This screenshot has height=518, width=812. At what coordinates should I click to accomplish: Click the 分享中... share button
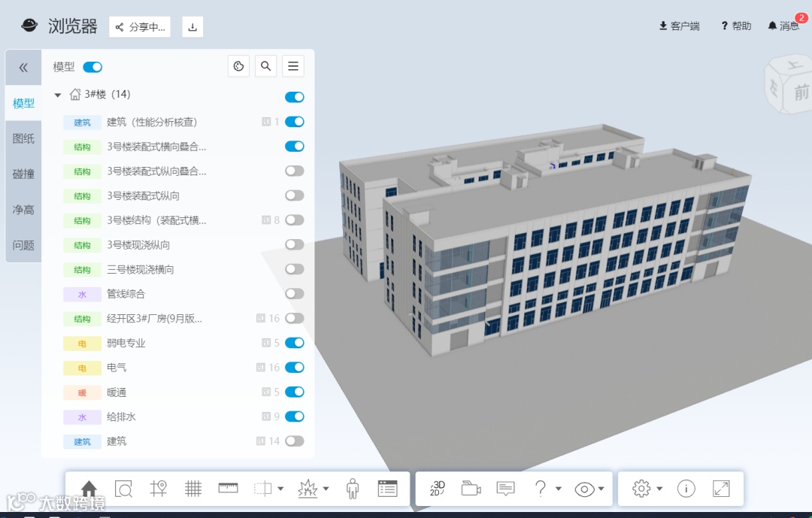pyautogui.click(x=140, y=27)
